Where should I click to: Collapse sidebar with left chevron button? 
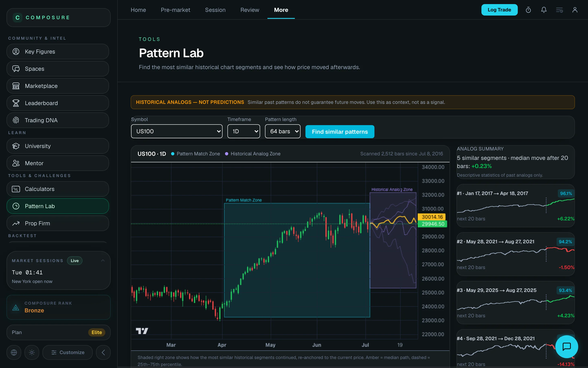pyautogui.click(x=103, y=352)
